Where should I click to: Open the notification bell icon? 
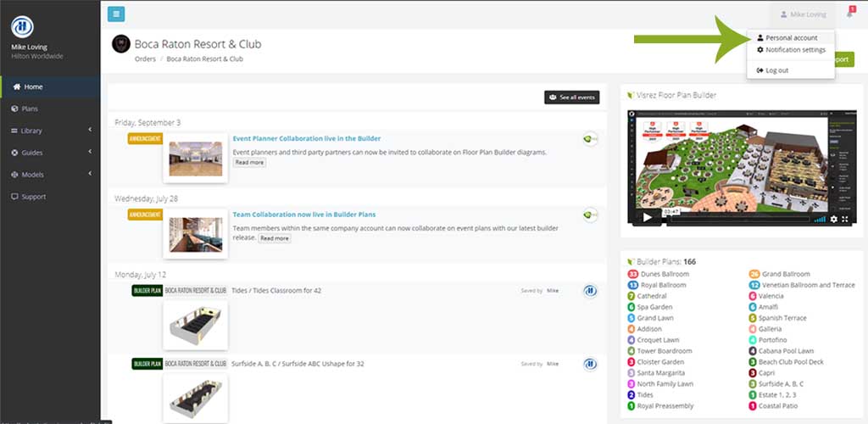pyautogui.click(x=850, y=14)
